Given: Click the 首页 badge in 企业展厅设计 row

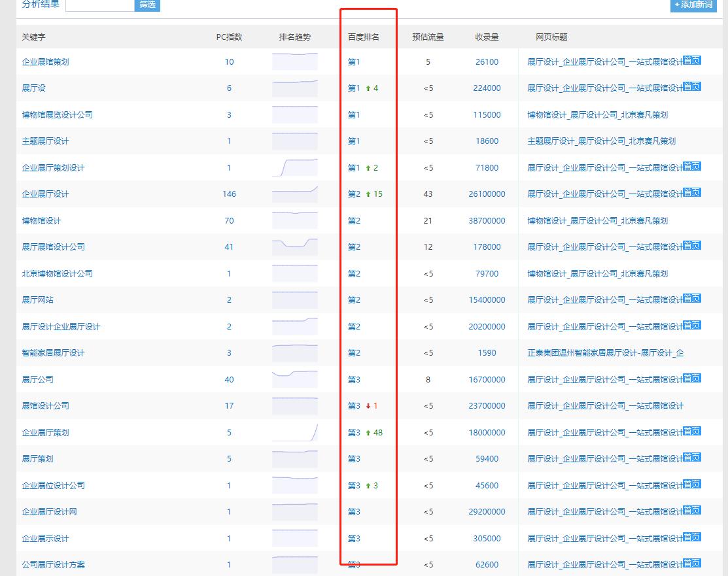Looking at the screenshot, I should tap(692, 193).
